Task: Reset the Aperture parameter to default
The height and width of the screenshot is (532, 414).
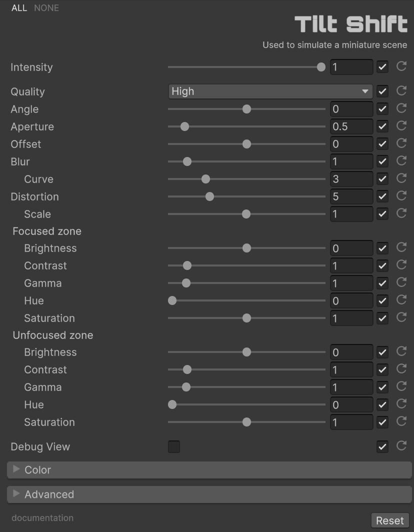Action: 401,125
